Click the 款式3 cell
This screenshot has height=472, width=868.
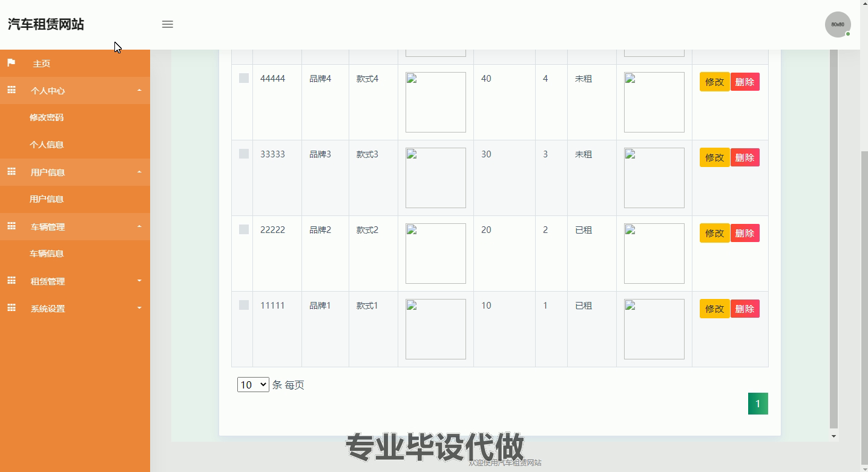(x=367, y=154)
